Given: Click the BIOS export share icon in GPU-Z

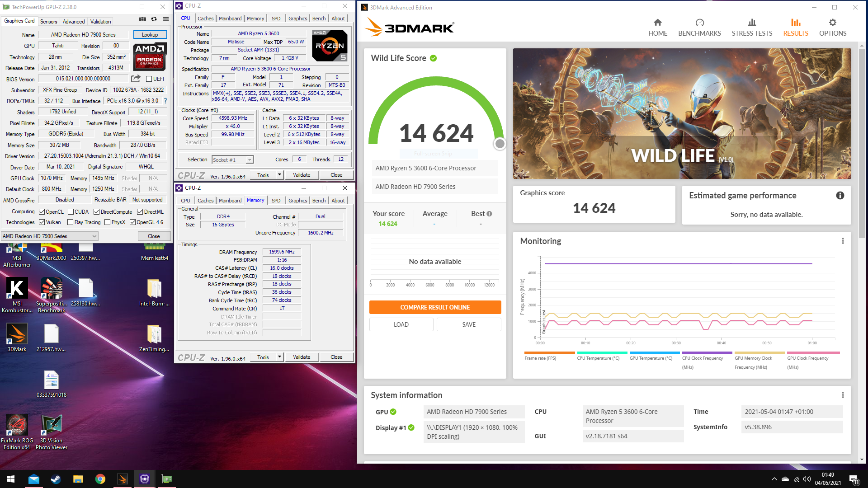Looking at the screenshot, I should (136, 79).
